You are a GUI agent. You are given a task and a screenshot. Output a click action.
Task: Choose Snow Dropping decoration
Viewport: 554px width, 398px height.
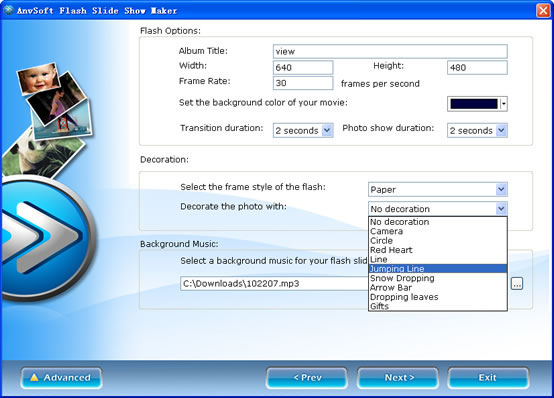coord(437,278)
